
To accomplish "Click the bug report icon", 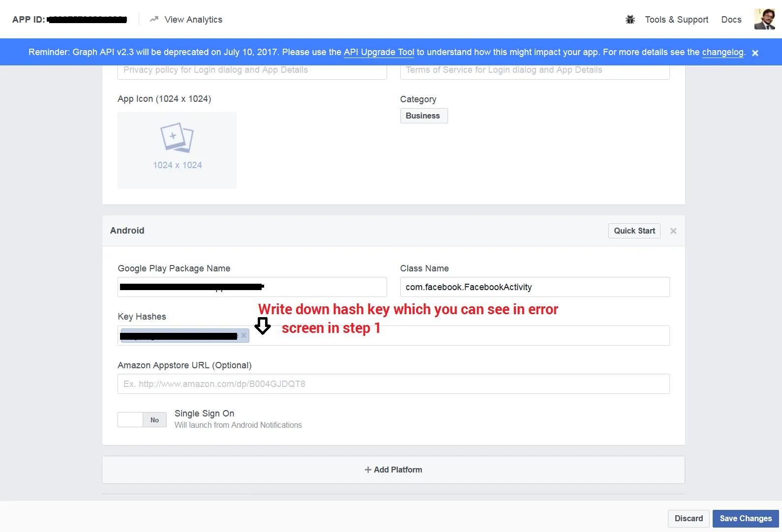I will point(630,20).
